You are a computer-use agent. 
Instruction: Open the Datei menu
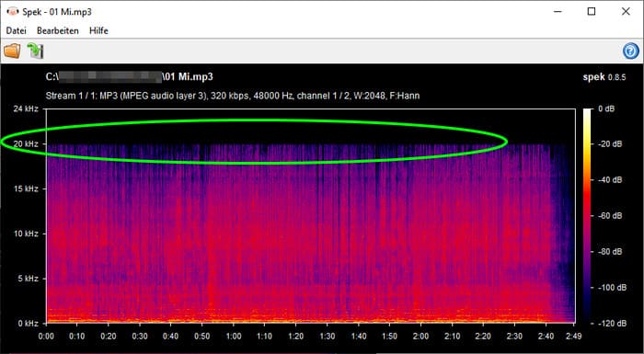point(16,30)
